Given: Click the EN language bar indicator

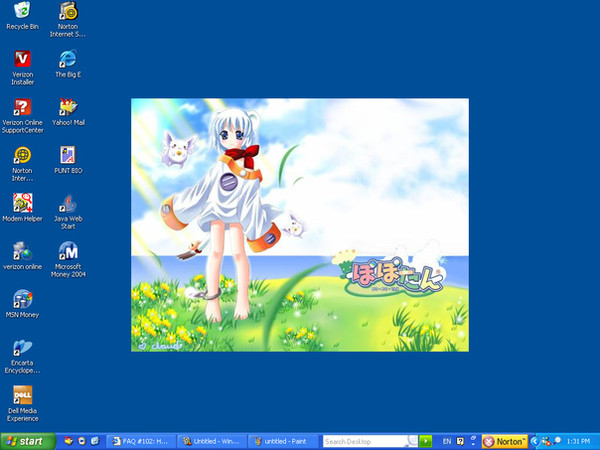Looking at the screenshot, I should tap(447, 441).
